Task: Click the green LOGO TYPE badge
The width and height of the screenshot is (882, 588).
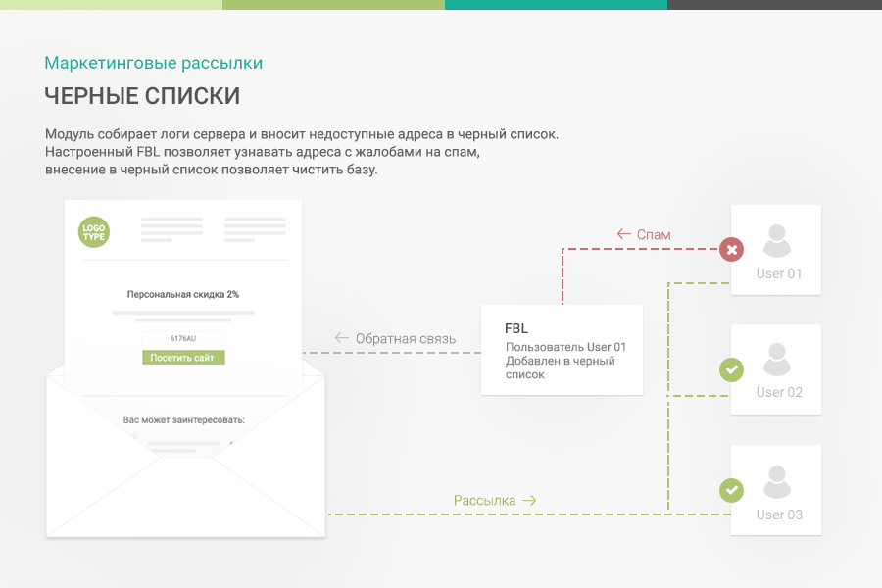Action: [93, 233]
